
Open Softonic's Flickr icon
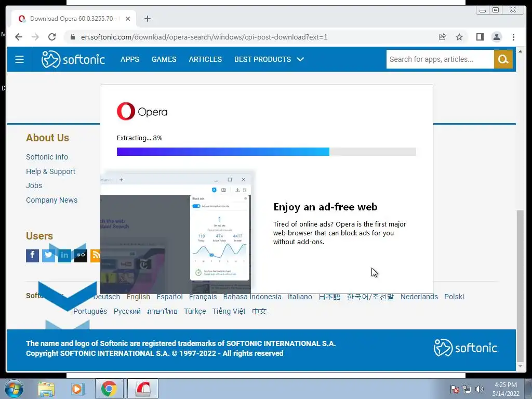click(x=81, y=256)
